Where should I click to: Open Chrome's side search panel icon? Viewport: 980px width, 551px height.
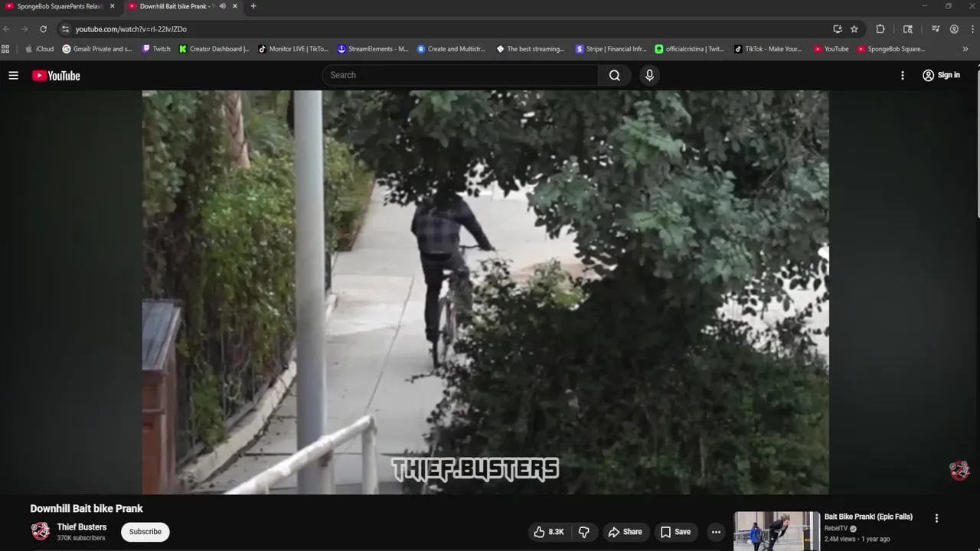908,29
